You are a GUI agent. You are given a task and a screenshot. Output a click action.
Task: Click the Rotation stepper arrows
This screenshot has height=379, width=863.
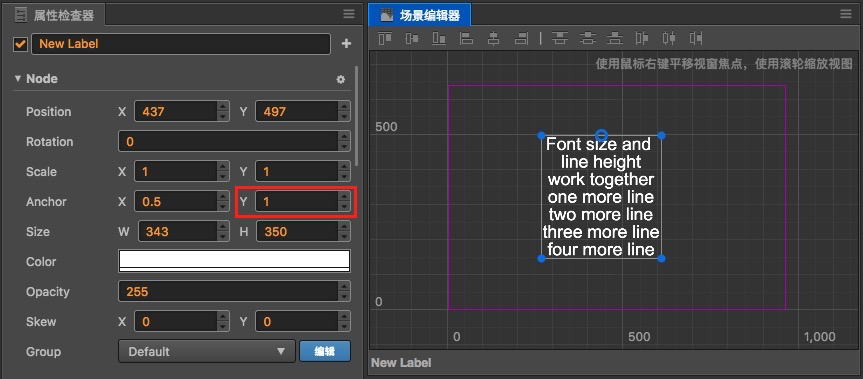pyautogui.click(x=345, y=141)
